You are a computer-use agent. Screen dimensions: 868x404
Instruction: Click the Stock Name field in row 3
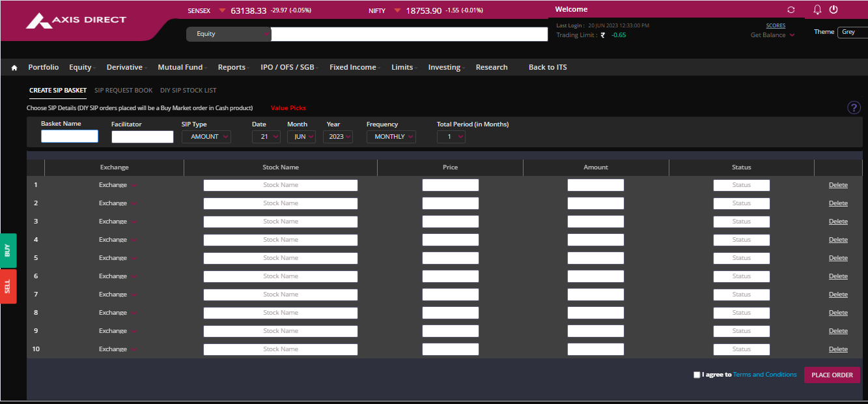280,222
